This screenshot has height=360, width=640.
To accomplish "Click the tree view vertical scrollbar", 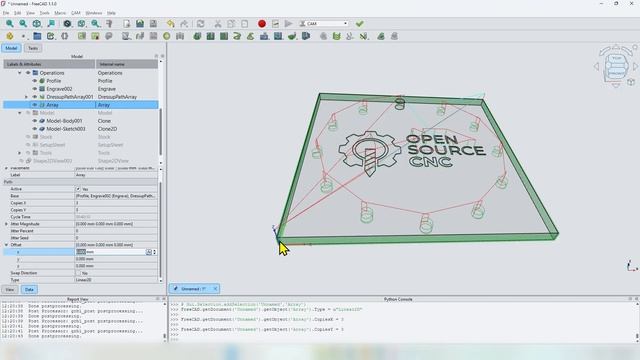I will click(160, 131).
